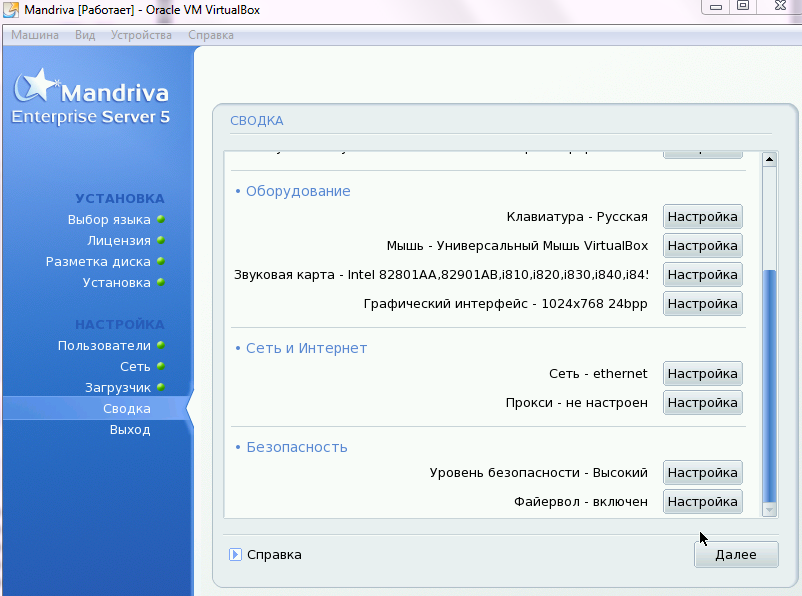802x596 pixels.
Task: Click Настройка for Файервол - включен
Action: pyautogui.click(x=702, y=502)
